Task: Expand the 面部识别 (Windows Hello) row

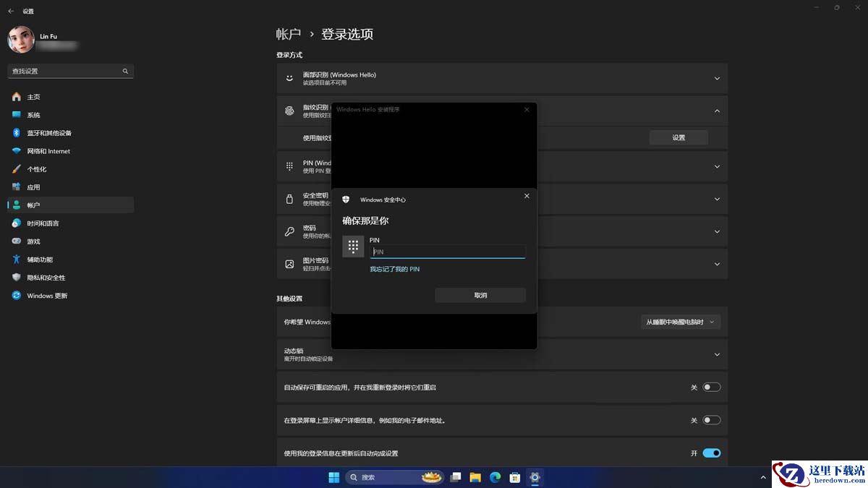Action: (502, 78)
